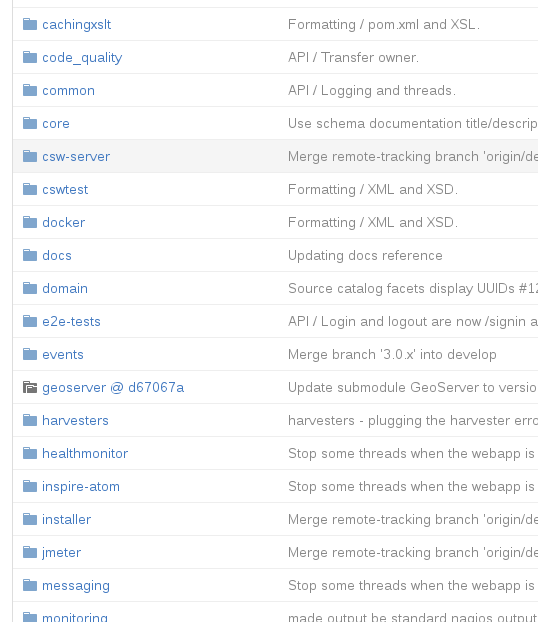The height and width of the screenshot is (622, 538).
Task: Open the installer directory
Action: (67, 519)
